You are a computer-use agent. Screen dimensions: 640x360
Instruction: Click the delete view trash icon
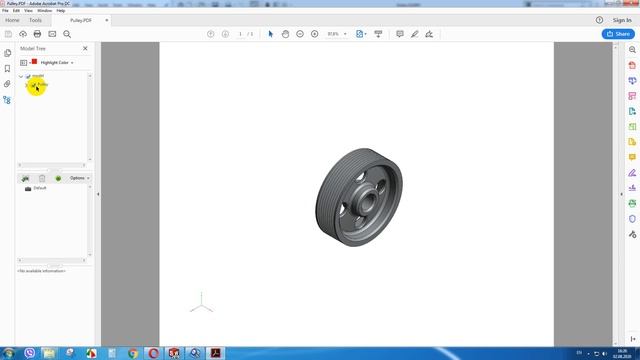pyautogui.click(x=42, y=178)
